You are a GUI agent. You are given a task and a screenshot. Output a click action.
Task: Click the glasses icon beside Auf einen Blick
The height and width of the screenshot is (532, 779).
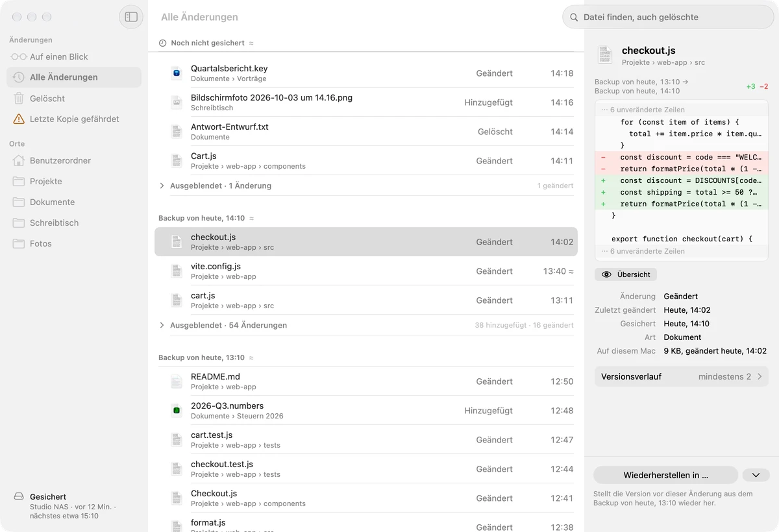[19, 57]
